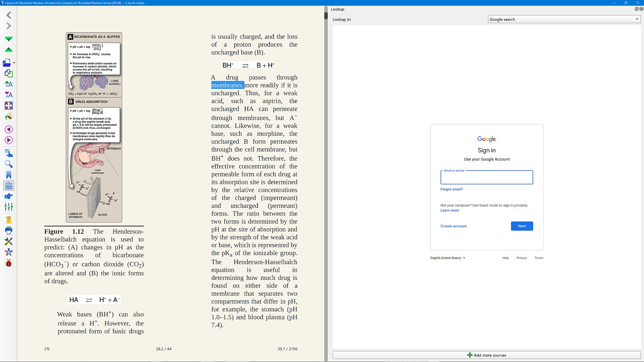
Task: Click the blue Next button
Action: click(x=522, y=226)
